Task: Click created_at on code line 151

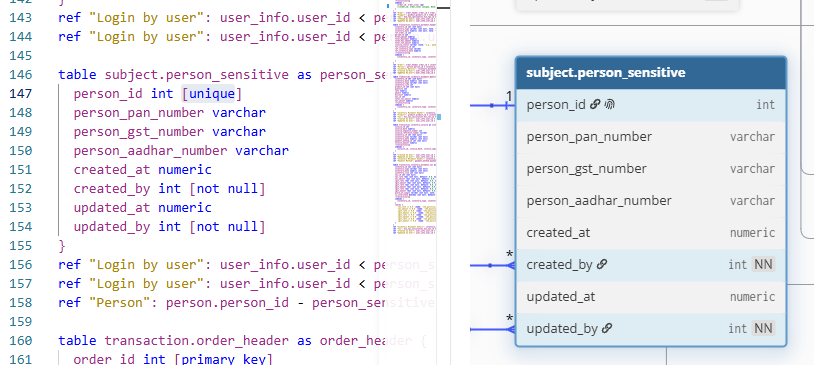Action: coord(112,170)
